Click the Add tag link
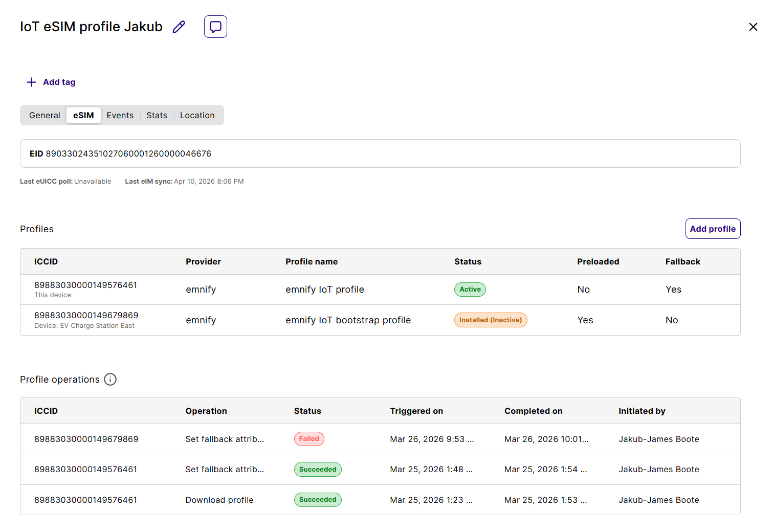 pos(59,82)
